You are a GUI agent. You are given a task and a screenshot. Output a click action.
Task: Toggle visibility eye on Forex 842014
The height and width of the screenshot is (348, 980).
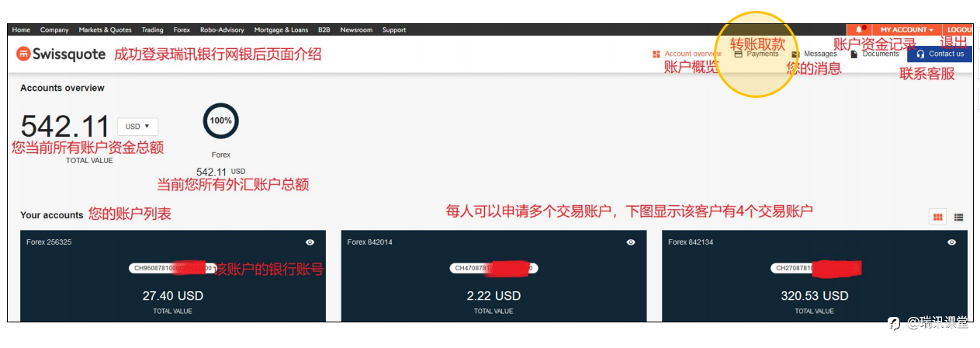(631, 242)
